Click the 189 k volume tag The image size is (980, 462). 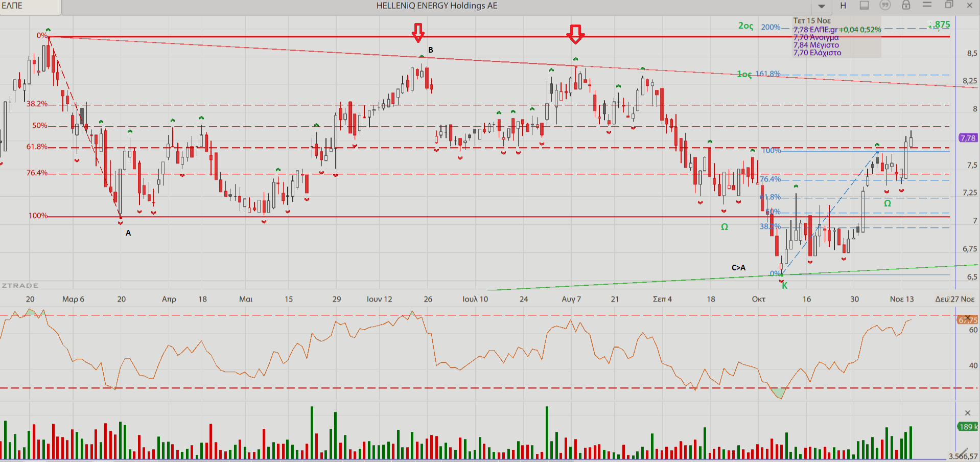968,427
